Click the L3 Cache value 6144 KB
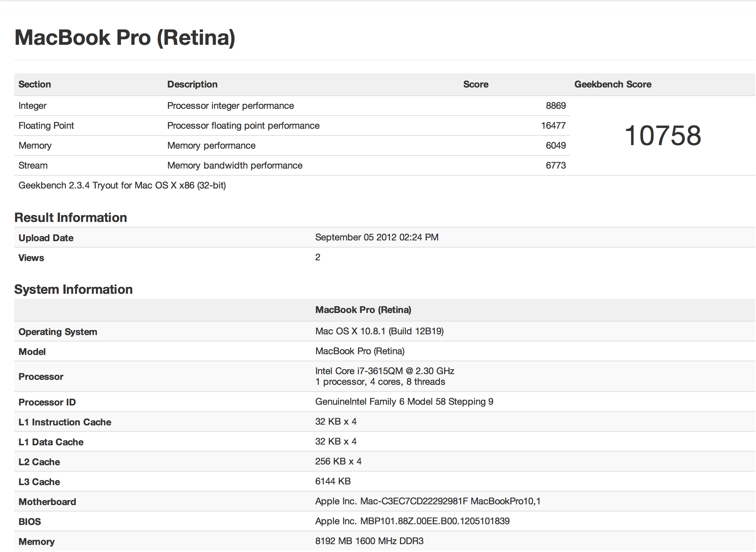The width and height of the screenshot is (756, 552). tap(333, 481)
